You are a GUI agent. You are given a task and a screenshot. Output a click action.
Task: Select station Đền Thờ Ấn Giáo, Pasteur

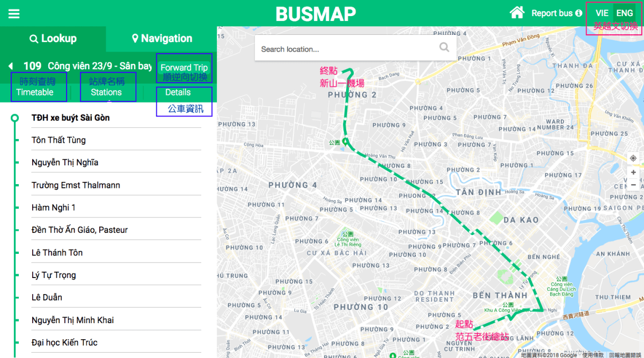(116, 230)
